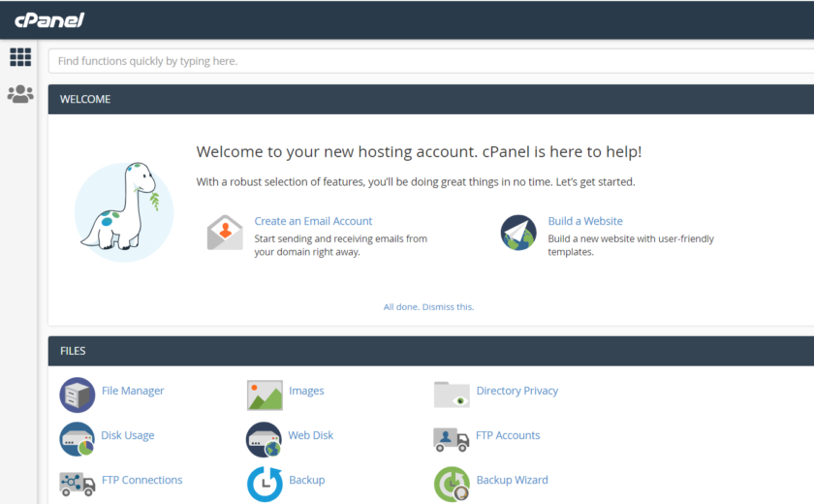The height and width of the screenshot is (504, 814).
Task: Click the cPanel logo
Action: click(x=49, y=20)
